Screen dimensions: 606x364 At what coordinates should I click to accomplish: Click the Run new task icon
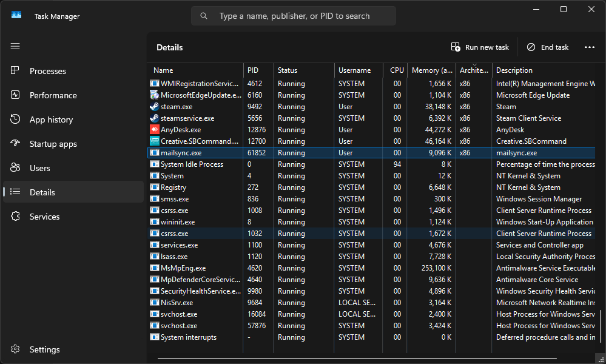[x=456, y=47]
